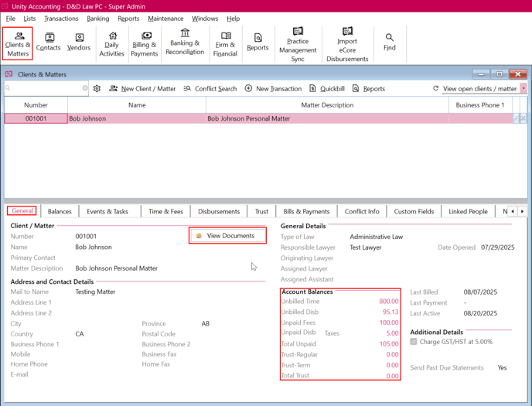Toggle Charge GST/HST at 5.00% checkbox
532x406 pixels.
pos(414,342)
